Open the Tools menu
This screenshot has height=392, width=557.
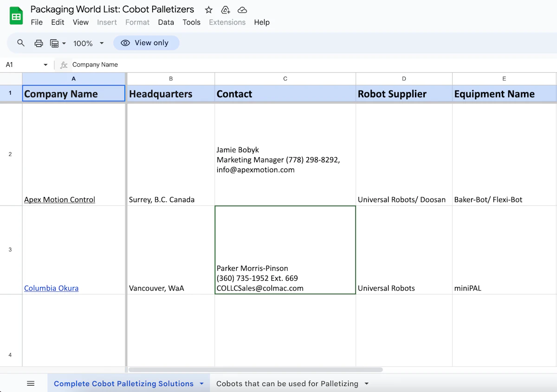[x=191, y=22]
